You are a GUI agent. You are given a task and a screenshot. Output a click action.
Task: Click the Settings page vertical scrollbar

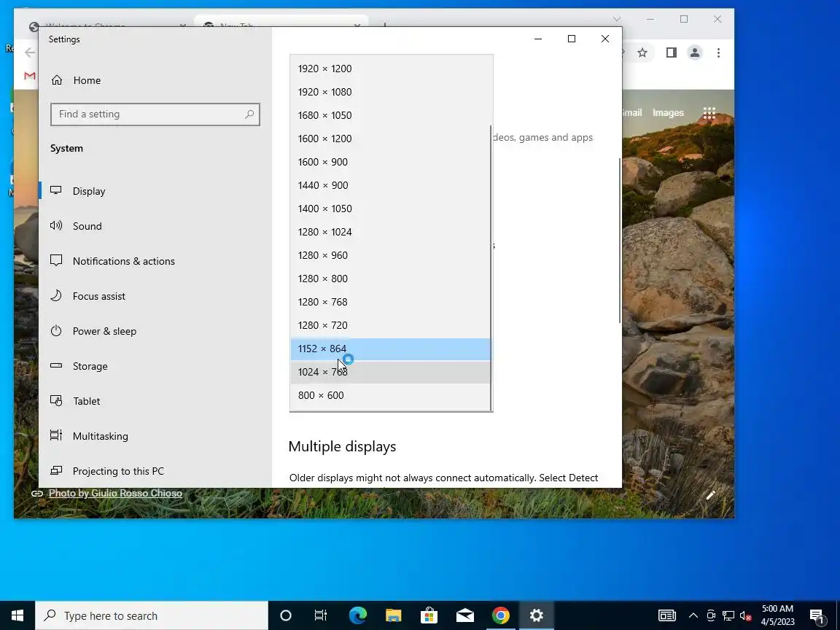pos(620,240)
